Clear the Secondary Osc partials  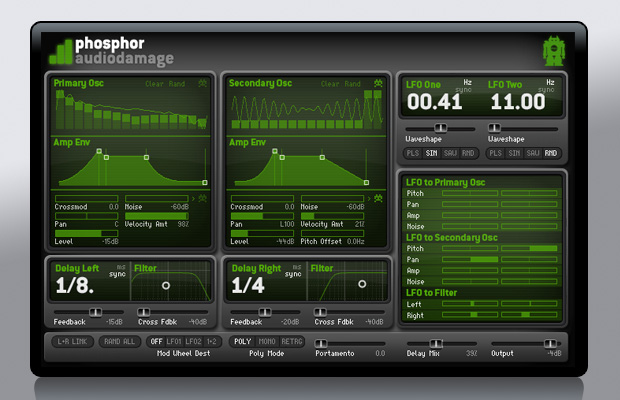click(330, 84)
